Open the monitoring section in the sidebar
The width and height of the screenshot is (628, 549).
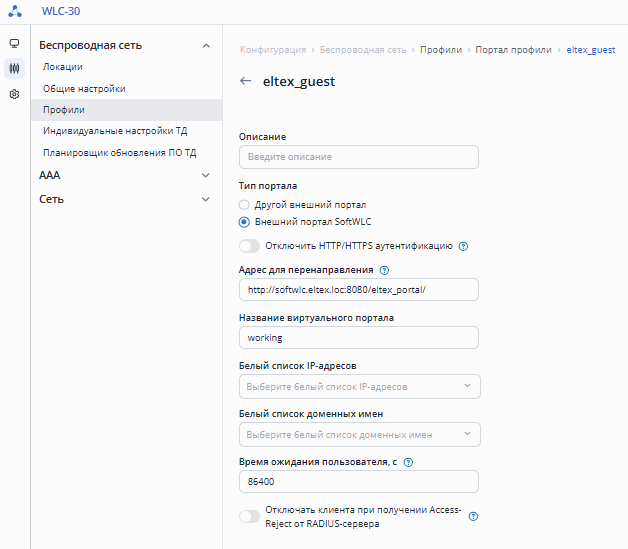(14, 44)
